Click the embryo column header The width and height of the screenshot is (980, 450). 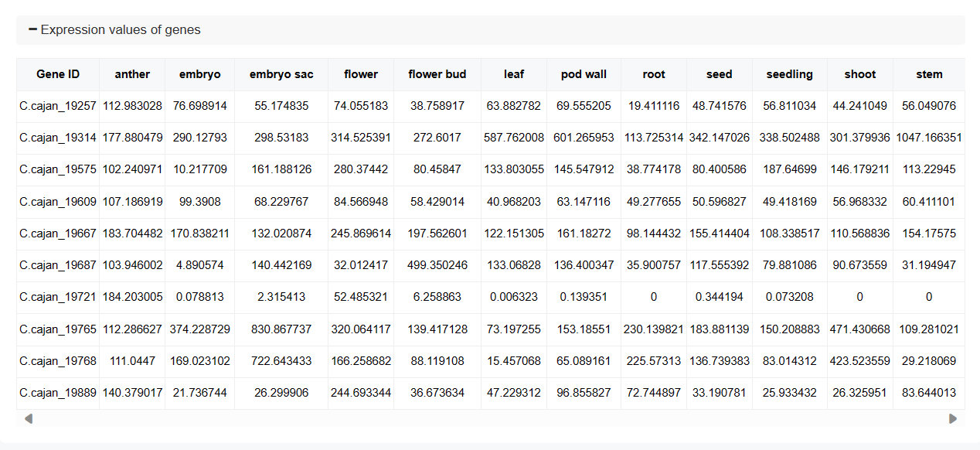200,74
